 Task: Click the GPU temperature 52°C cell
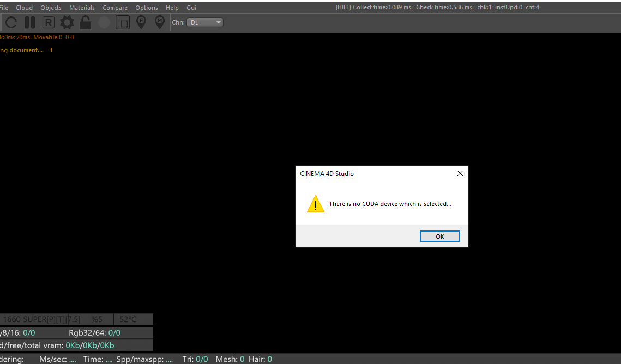[128, 319]
